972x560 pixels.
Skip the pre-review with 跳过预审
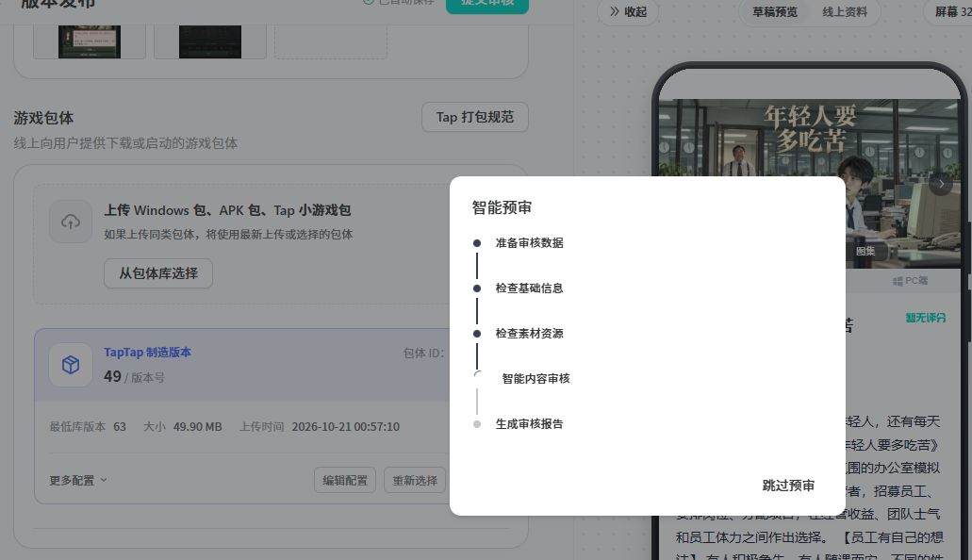(x=788, y=486)
